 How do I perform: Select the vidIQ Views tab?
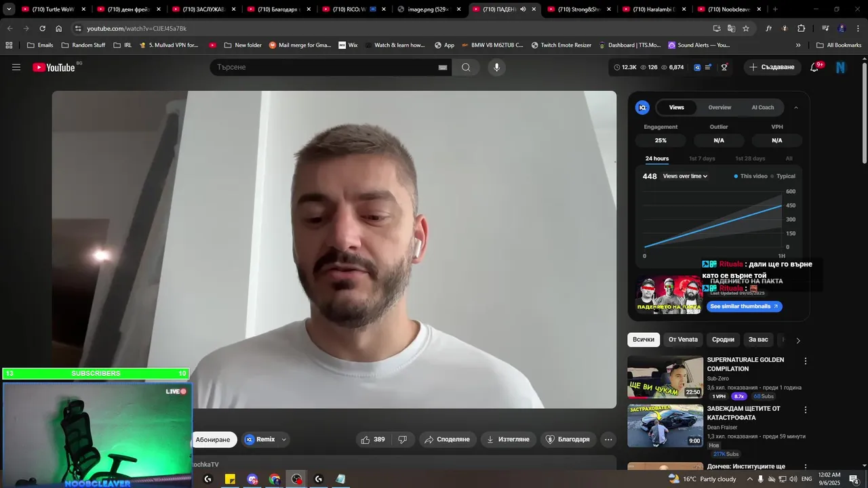[x=677, y=107]
